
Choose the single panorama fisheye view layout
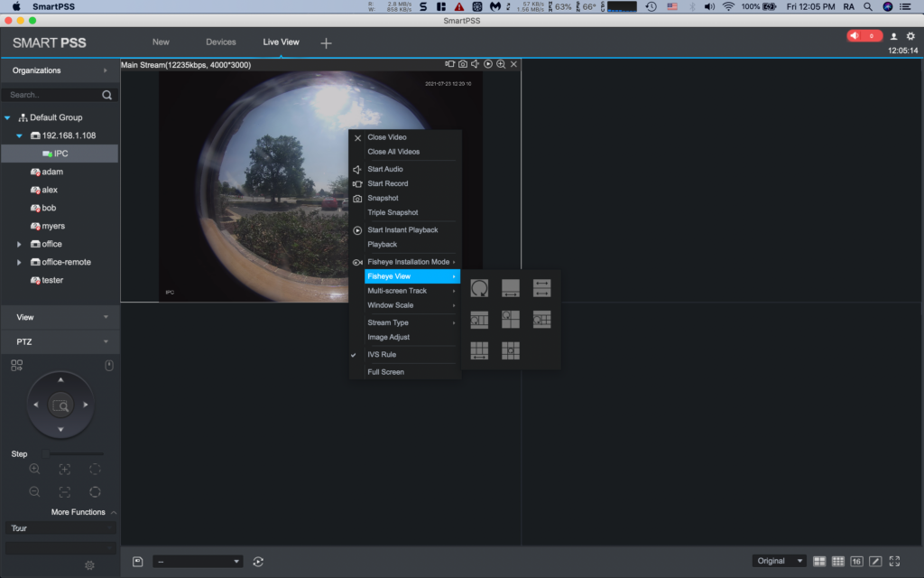coord(511,288)
